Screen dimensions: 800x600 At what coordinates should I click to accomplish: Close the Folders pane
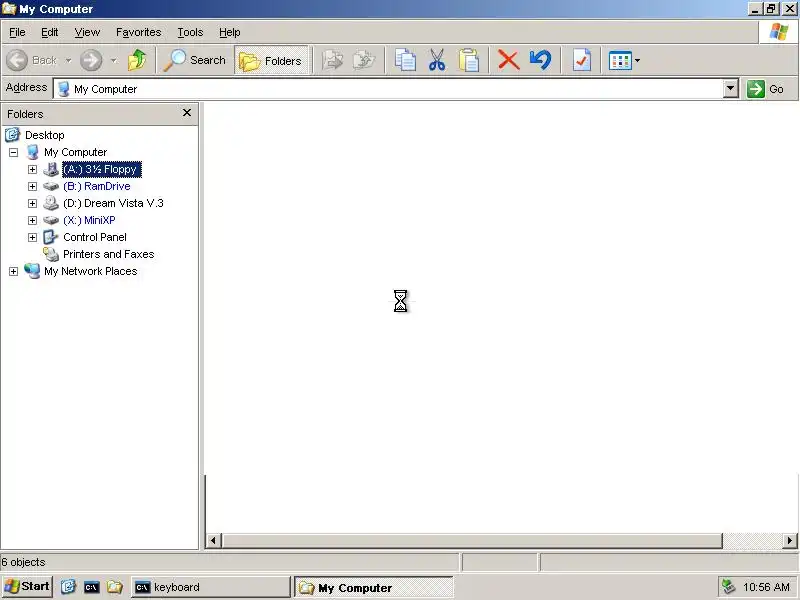[187, 113]
